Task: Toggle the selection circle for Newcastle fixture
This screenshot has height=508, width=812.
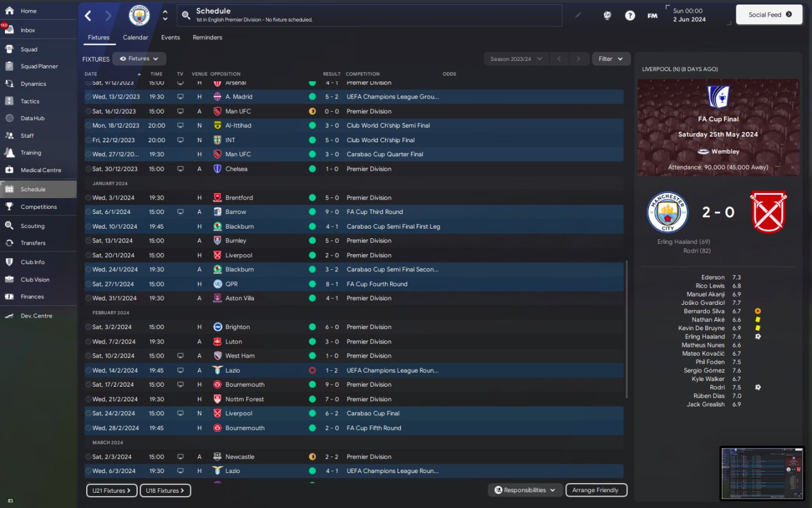Action: [x=88, y=457]
